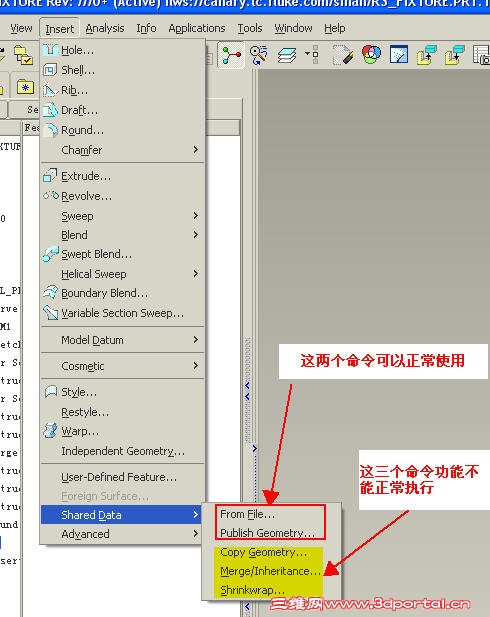The height and width of the screenshot is (617, 490).
Task: Expand the Chamfer submenu
Action: click(x=123, y=150)
